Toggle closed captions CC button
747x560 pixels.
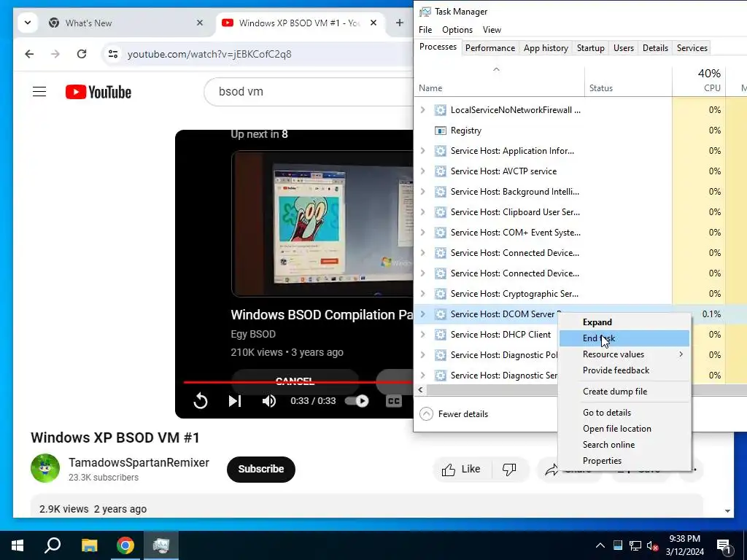393,401
